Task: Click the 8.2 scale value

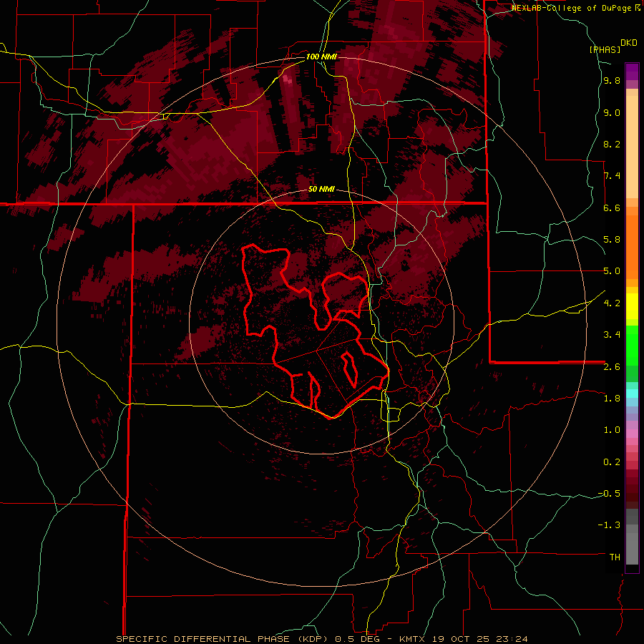Action: [x=612, y=144]
